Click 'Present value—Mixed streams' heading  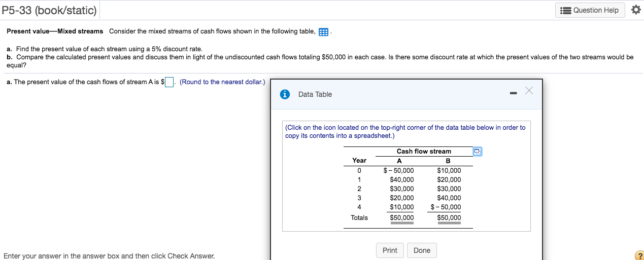pos(55,31)
